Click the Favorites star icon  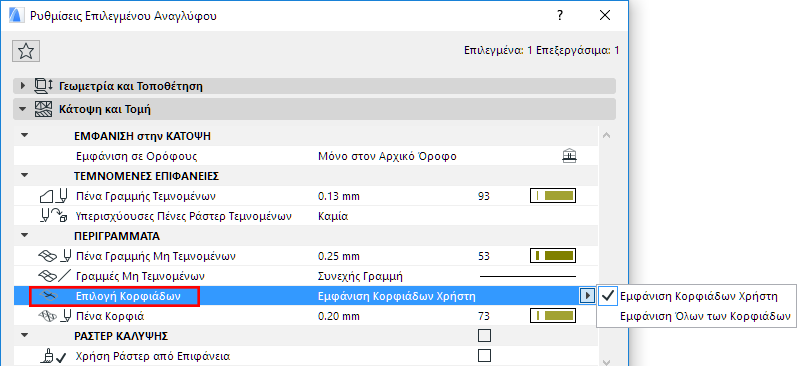[26, 50]
